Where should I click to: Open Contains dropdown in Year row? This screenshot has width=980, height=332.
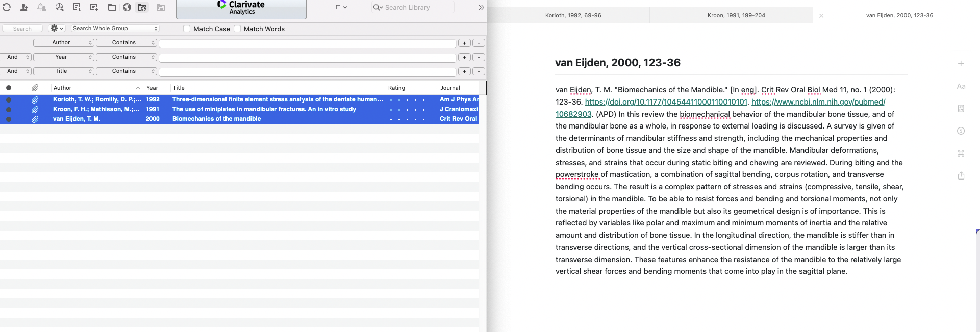tap(127, 57)
